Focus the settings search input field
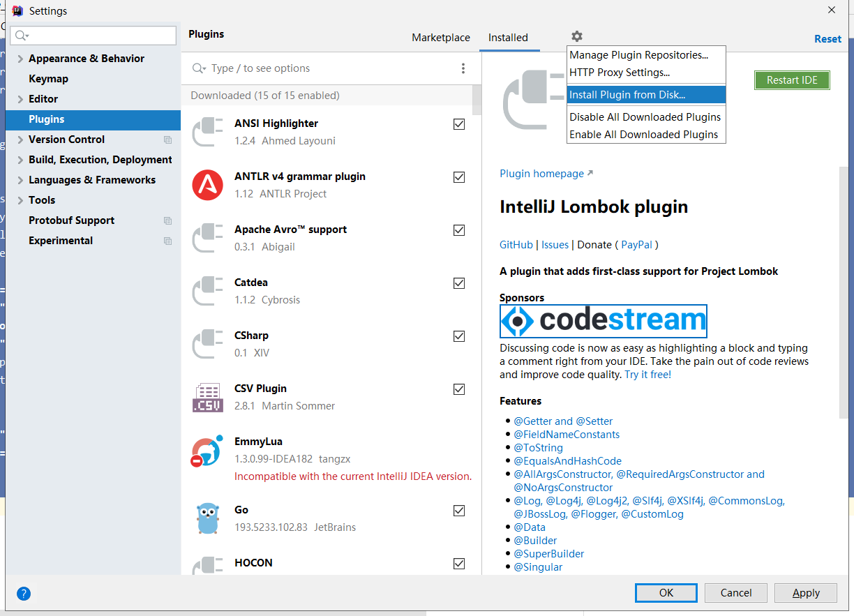The height and width of the screenshot is (616, 854). (x=95, y=36)
